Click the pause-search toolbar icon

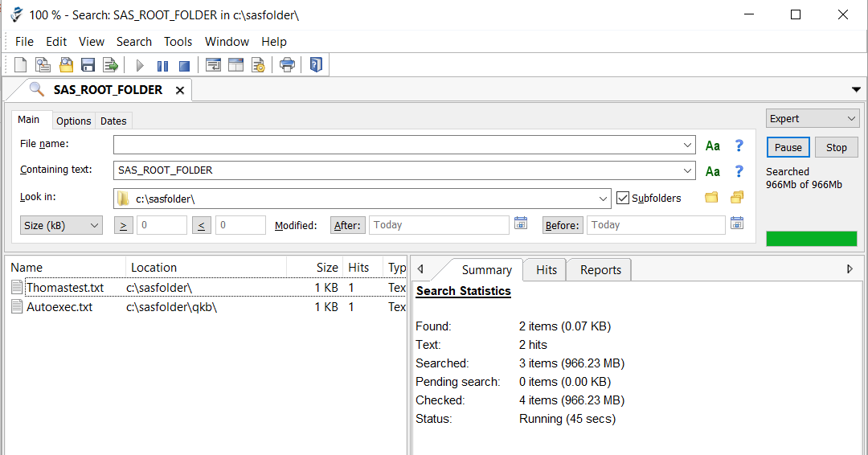(x=162, y=66)
